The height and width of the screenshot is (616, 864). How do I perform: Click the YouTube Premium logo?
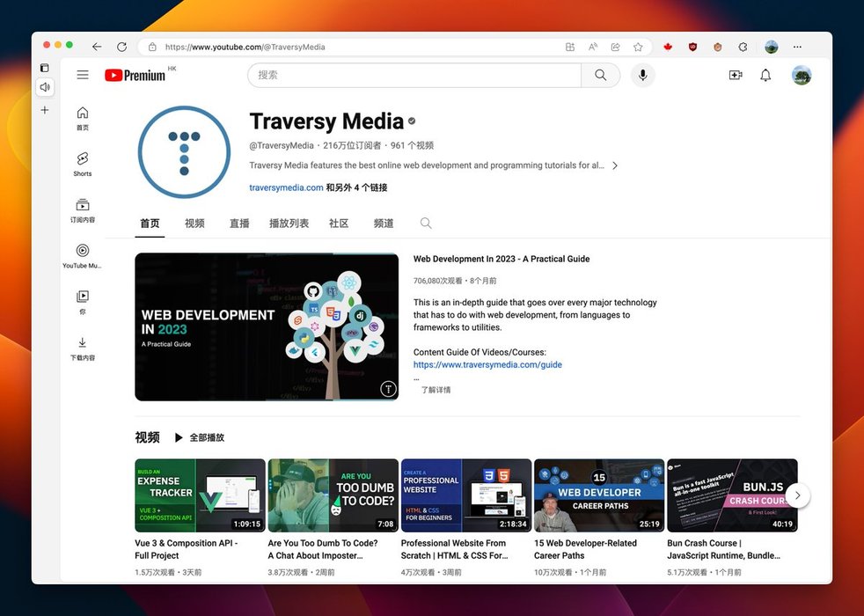135,75
